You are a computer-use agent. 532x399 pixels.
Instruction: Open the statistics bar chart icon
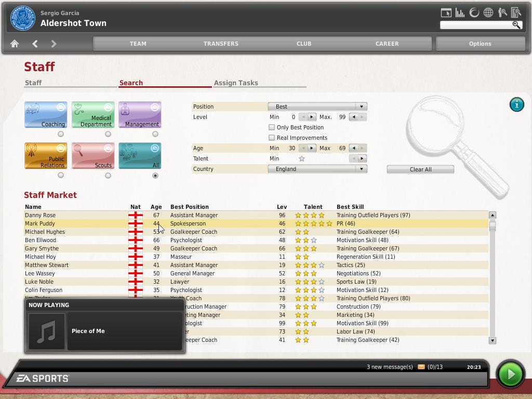tap(460, 13)
